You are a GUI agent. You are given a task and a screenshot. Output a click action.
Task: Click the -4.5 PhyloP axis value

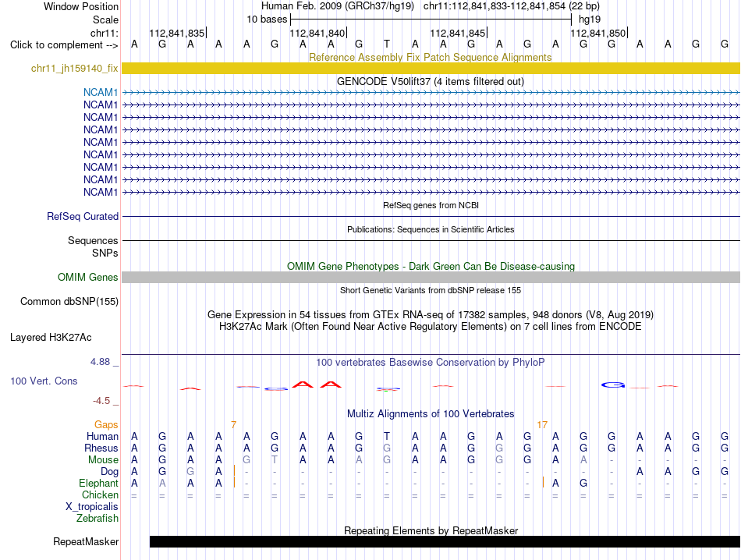[101, 401]
